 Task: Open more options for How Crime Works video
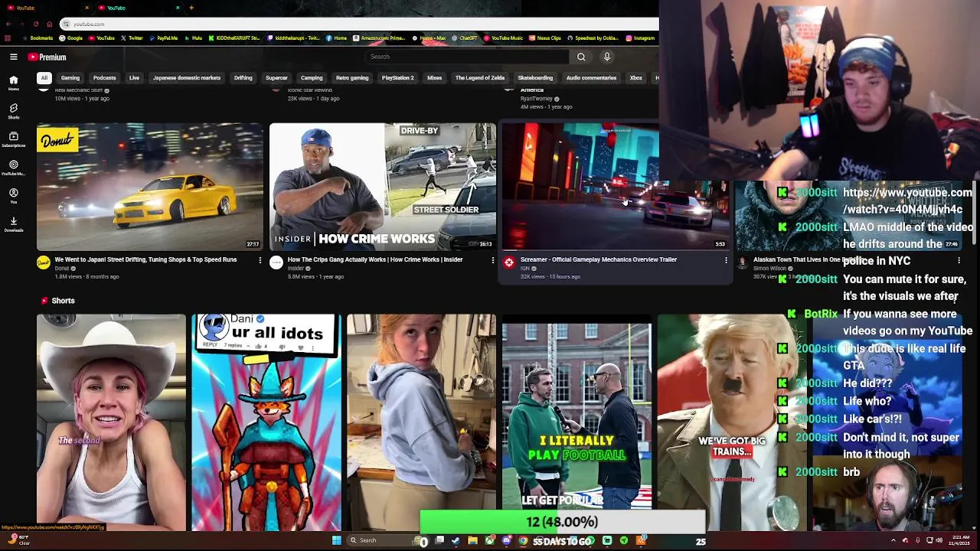(492, 260)
